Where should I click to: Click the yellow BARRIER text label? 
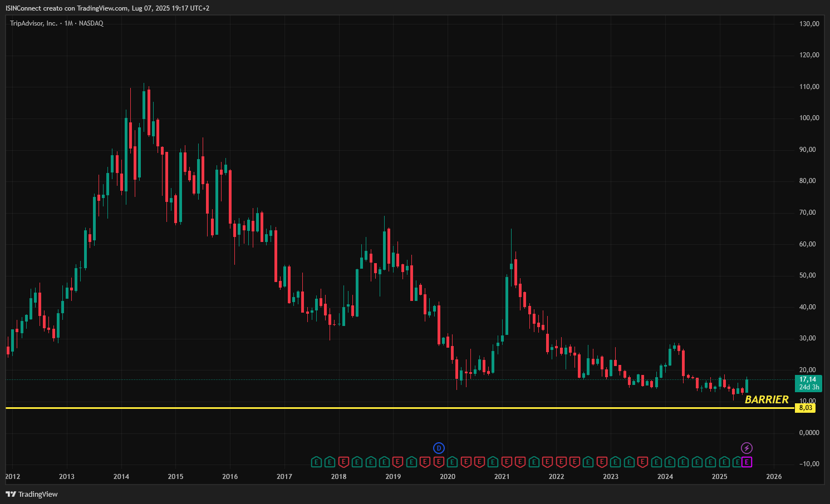(767, 399)
